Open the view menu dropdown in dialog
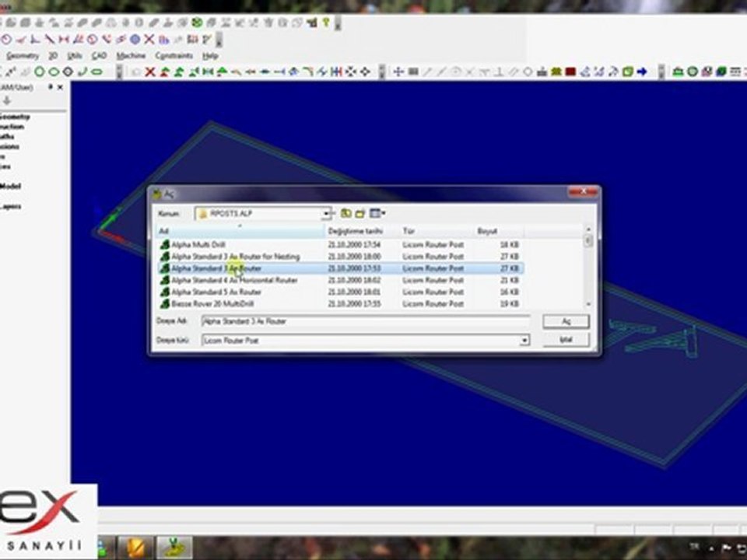 [x=378, y=213]
